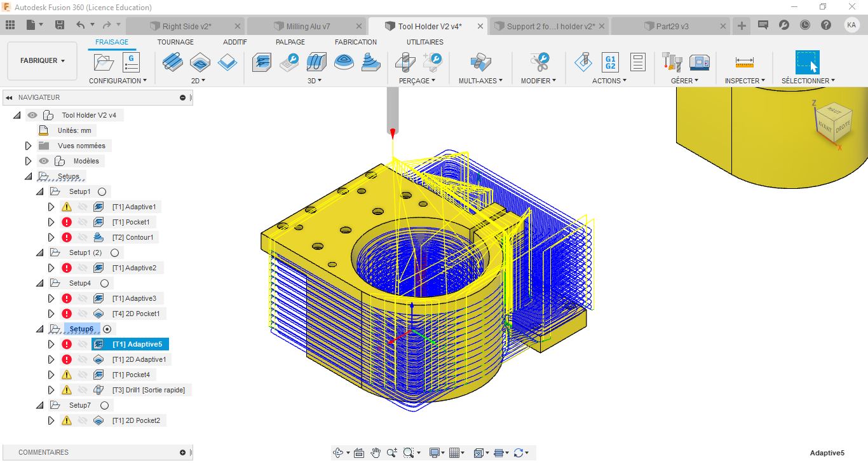Collapse the Setup6 node
This screenshot has height=463, width=868.
click(39, 329)
